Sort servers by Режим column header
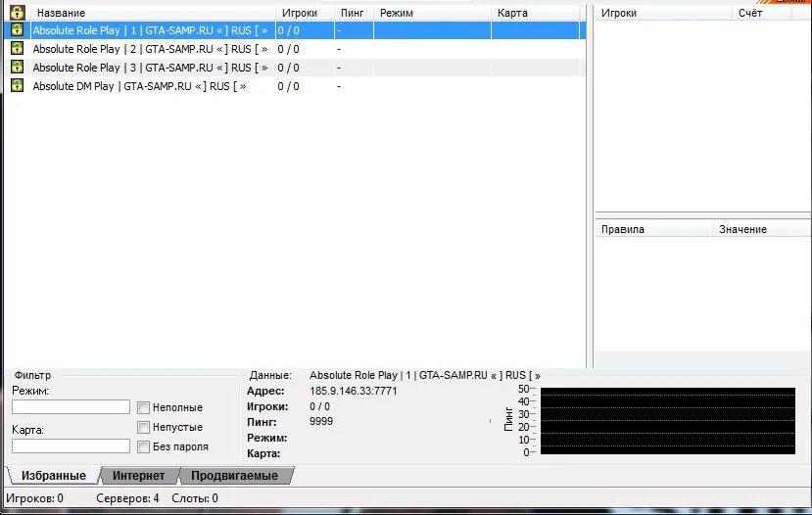 (x=432, y=13)
